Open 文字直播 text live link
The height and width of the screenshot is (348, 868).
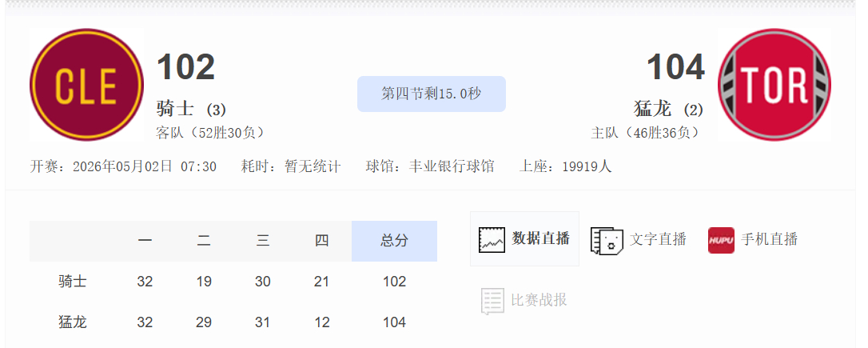tap(658, 239)
